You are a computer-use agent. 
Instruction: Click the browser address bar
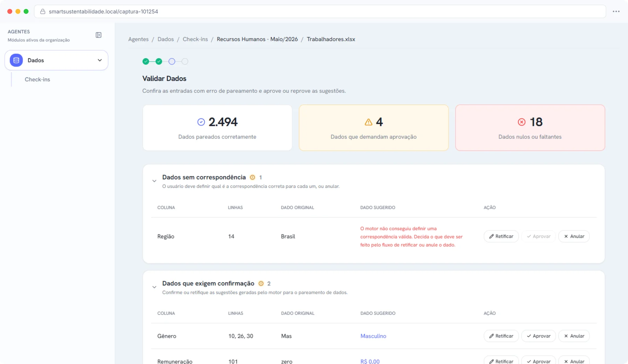pyautogui.click(x=320, y=12)
